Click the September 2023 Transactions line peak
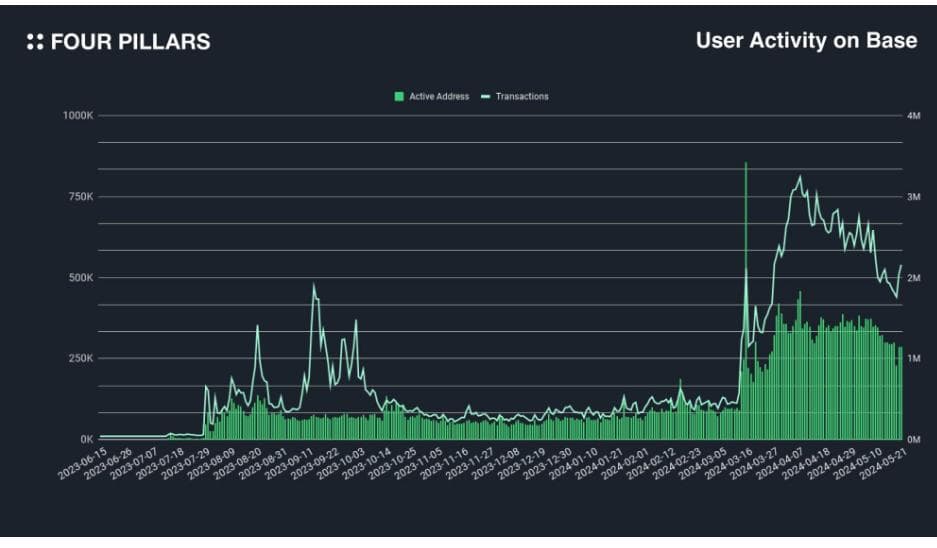The width and height of the screenshot is (937, 548). coord(313,285)
